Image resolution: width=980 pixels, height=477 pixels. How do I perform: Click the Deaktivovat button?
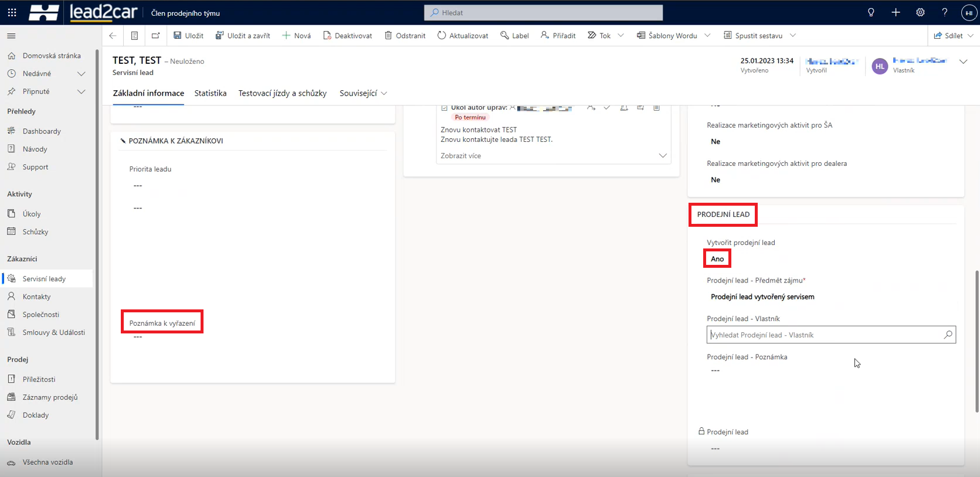click(x=348, y=36)
